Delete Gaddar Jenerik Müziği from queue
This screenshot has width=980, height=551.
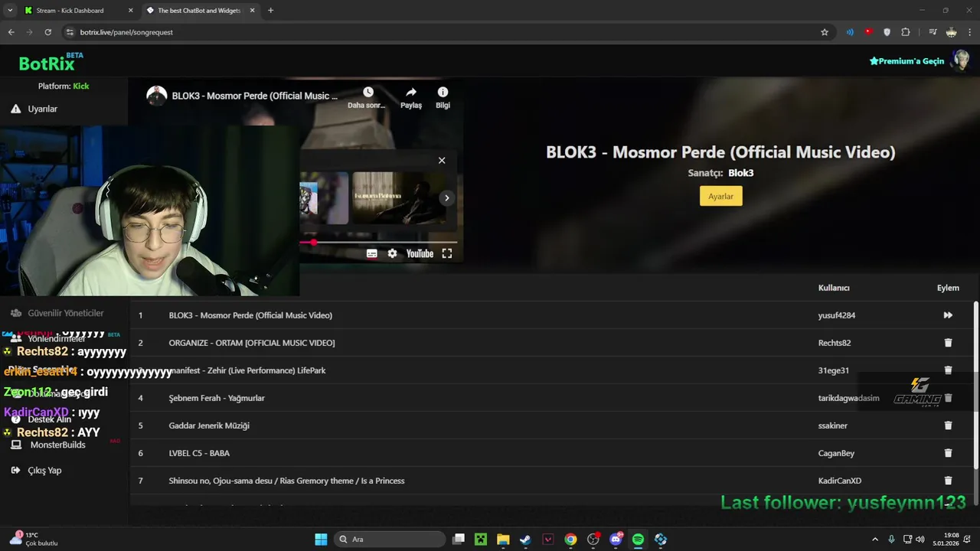pos(948,425)
